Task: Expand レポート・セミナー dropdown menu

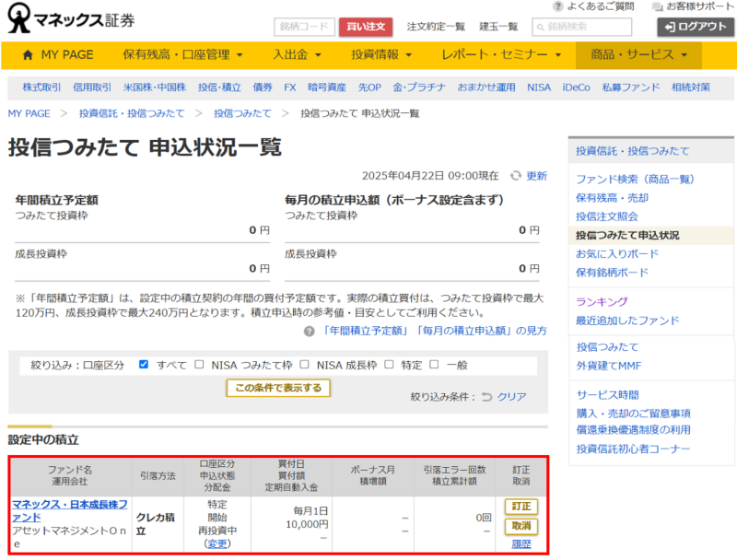Action: point(501,55)
